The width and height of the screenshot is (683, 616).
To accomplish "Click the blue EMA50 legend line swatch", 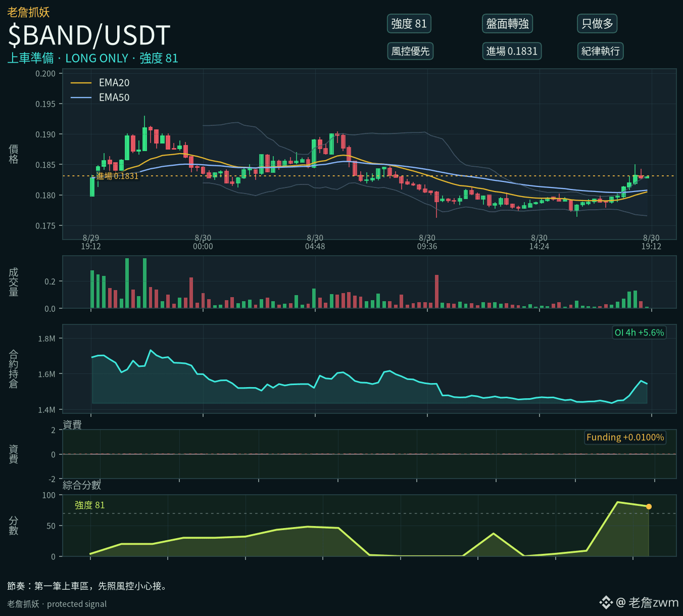I will [81, 98].
